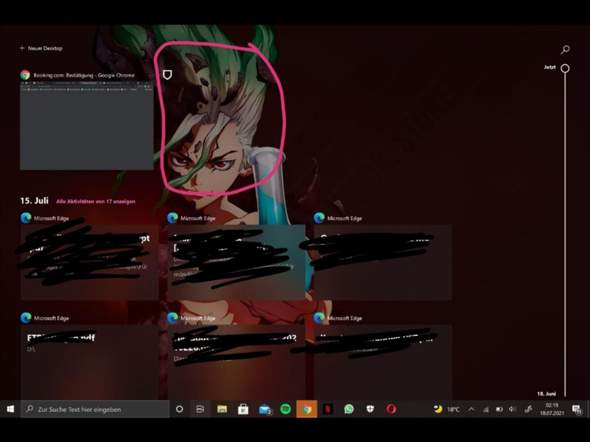Open the Edge activity card with teal background
This screenshot has height=442, width=590.
pos(236,262)
